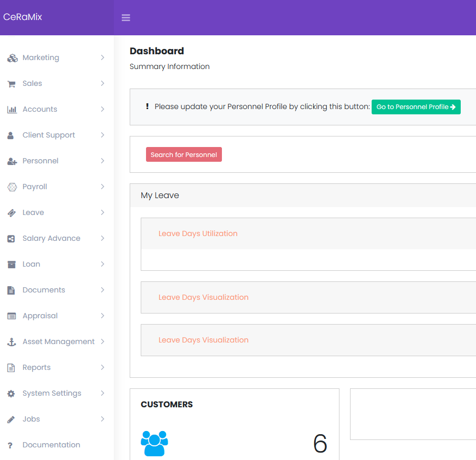Click the Loan archive box icon
The height and width of the screenshot is (460, 476).
(x=12, y=265)
